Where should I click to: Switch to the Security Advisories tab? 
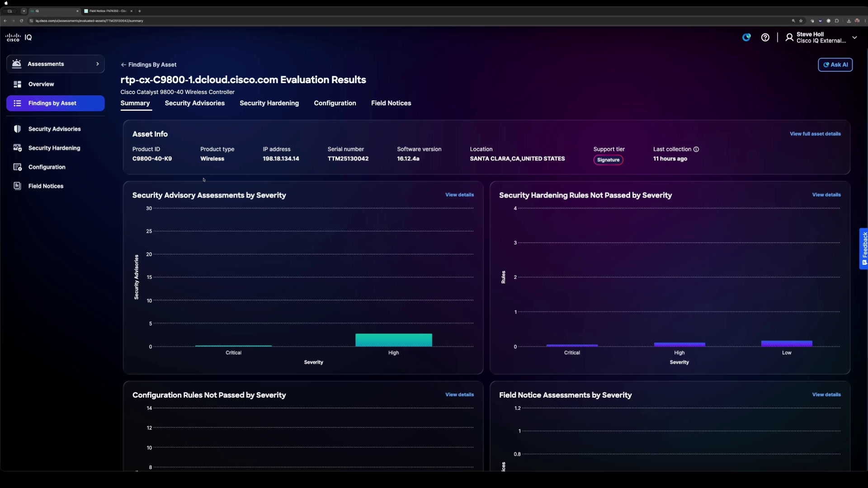[194, 103]
